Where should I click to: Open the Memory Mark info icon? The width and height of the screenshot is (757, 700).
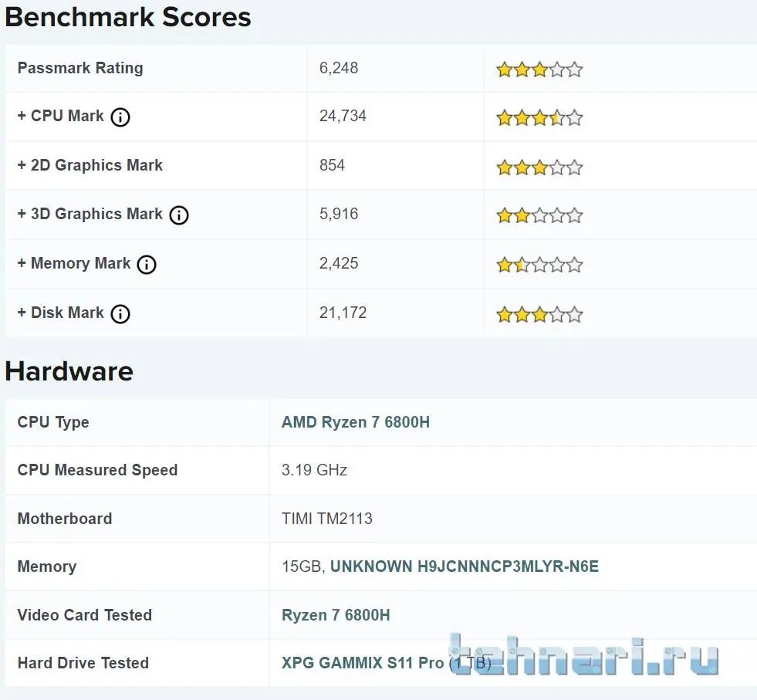tap(147, 264)
